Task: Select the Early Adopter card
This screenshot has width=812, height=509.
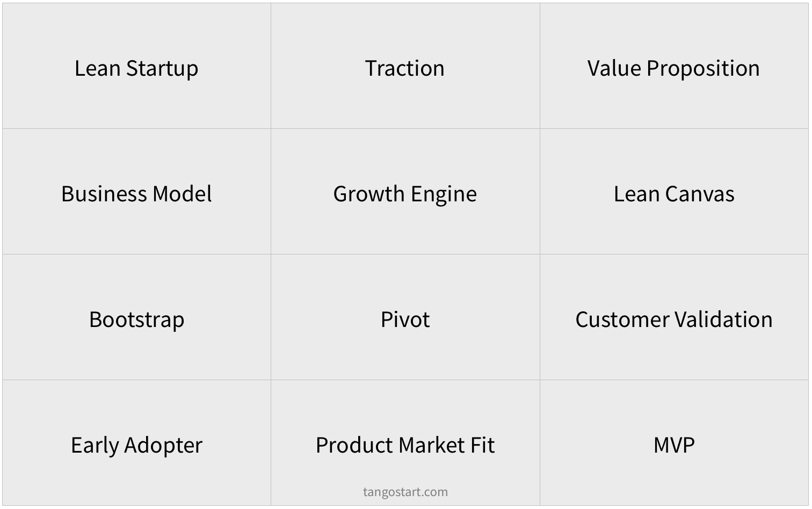Action: [x=136, y=443]
